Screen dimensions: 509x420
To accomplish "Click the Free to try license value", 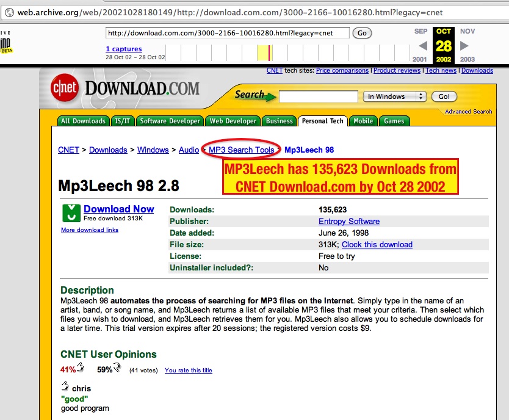I will [x=337, y=256].
